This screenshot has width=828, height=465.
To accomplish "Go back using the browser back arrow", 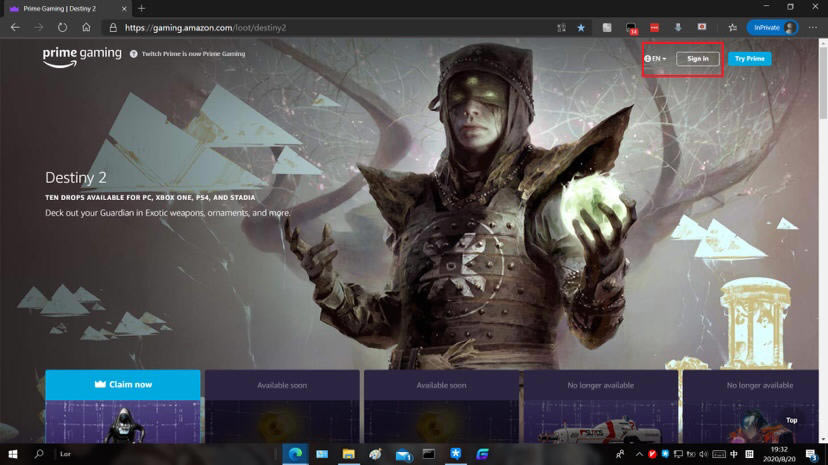I will pyautogui.click(x=15, y=27).
